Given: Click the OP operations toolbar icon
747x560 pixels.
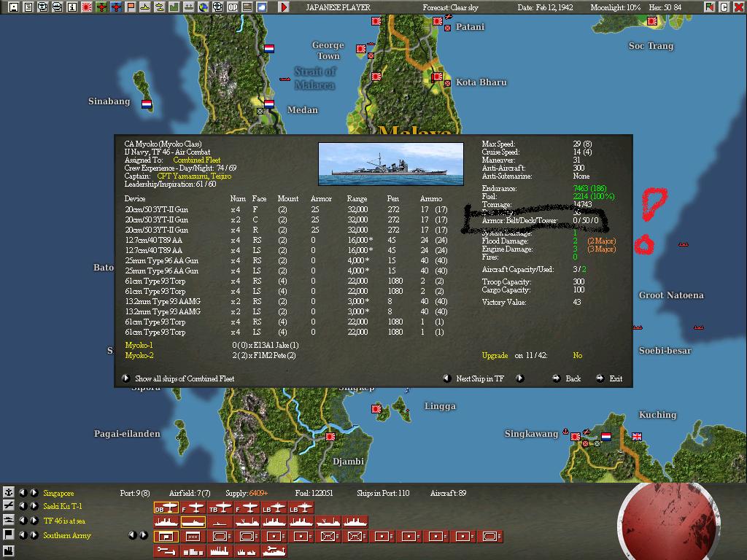Looking at the screenshot, I should 233,7.
